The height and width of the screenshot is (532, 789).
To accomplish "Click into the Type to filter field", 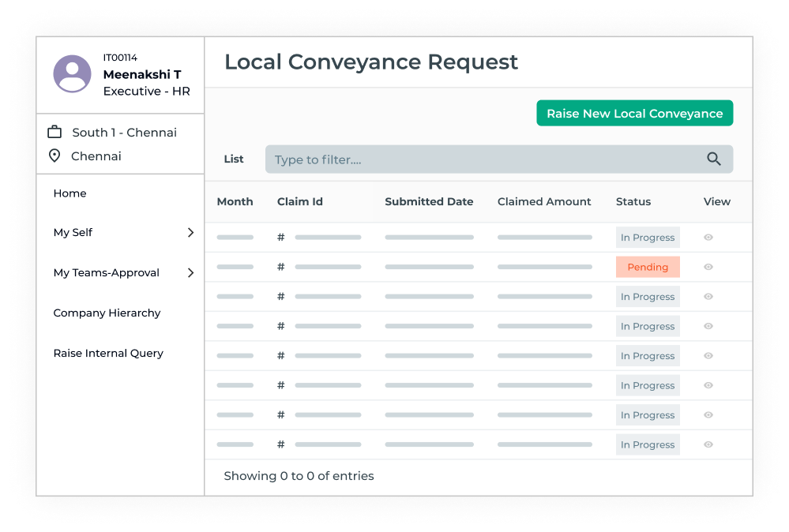I will pos(482,159).
